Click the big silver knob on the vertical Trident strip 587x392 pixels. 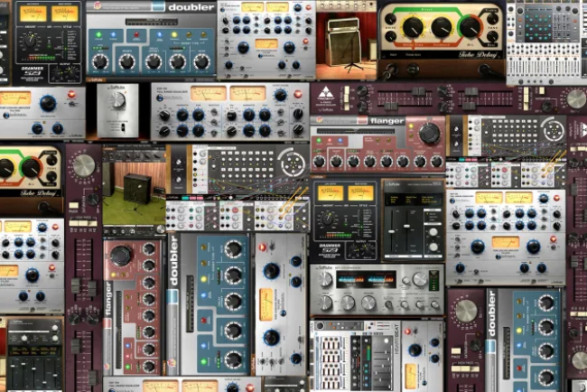[83, 165]
